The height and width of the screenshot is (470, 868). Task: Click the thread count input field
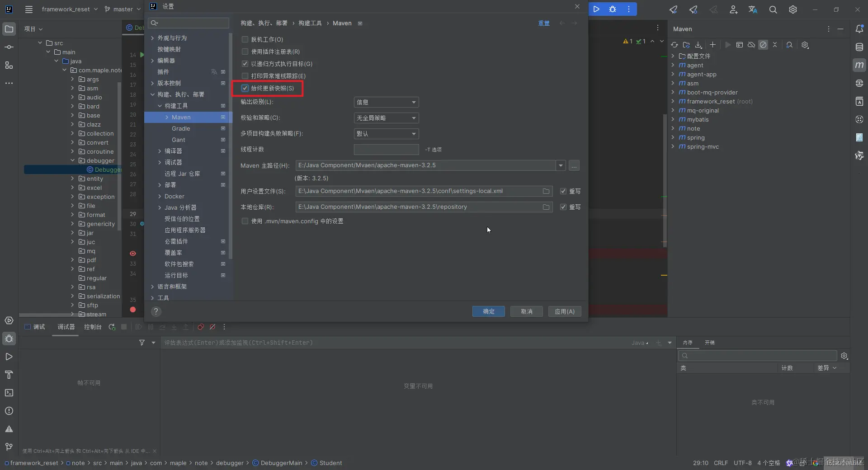(x=386, y=150)
